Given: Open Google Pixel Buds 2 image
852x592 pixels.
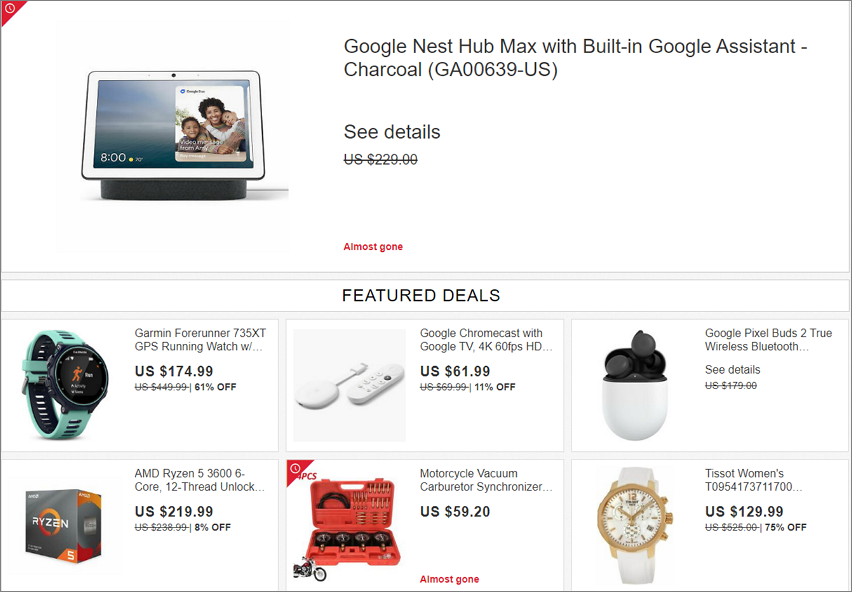Looking at the screenshot, I should point(634,384).
